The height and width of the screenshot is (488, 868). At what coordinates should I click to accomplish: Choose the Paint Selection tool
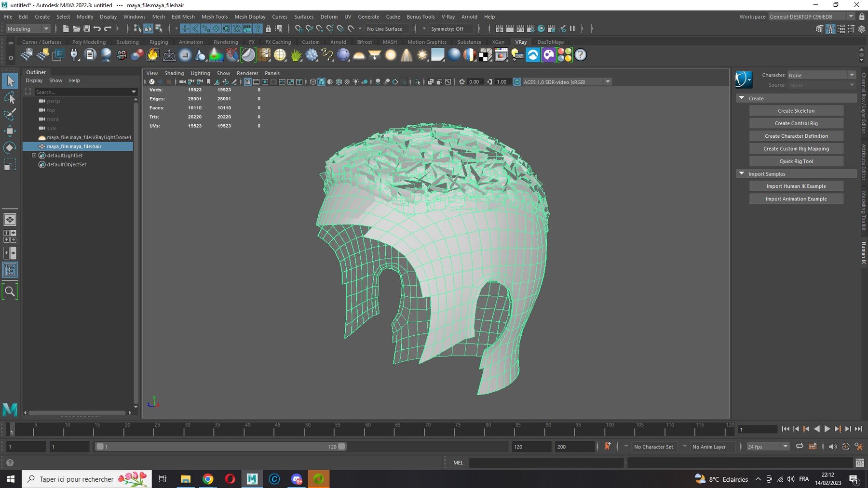click(10, 114)
